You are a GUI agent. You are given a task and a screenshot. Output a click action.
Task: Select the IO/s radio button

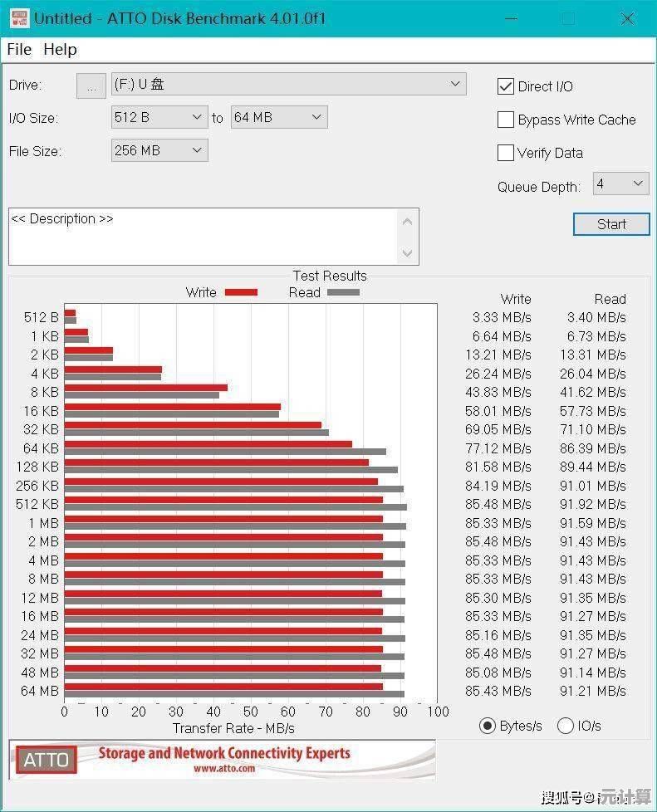tap(566, 726)
